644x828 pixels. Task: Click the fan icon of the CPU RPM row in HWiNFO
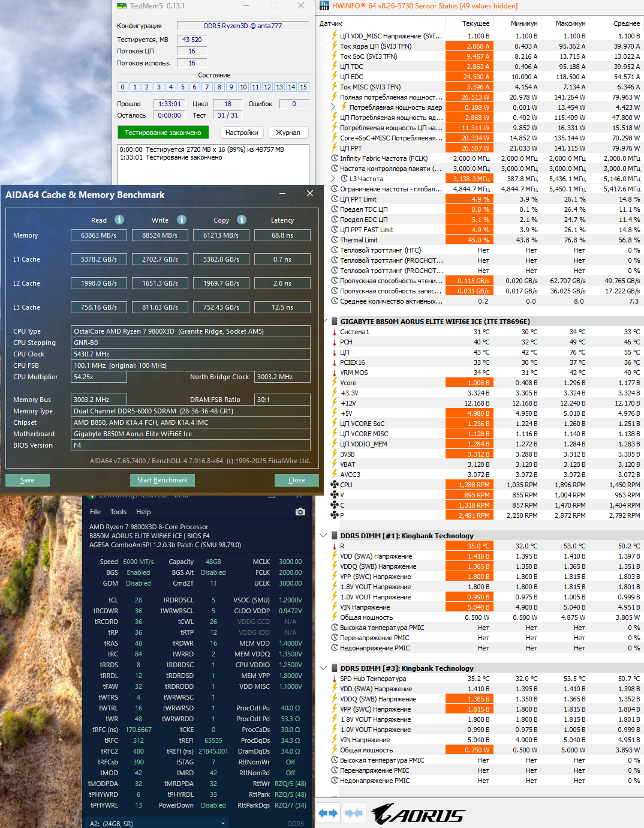tap(335, 485)
